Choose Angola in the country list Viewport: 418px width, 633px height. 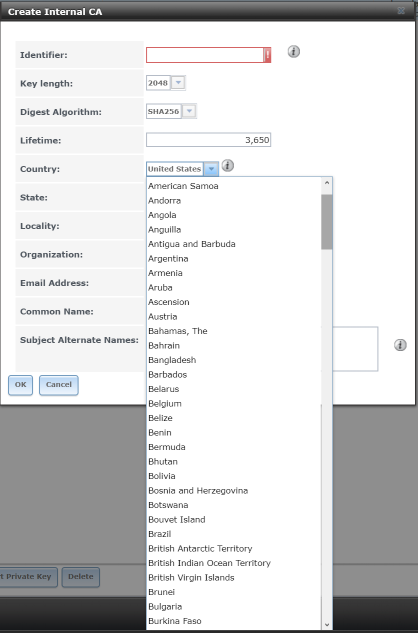pyautogui.click(x=234, y=215)
